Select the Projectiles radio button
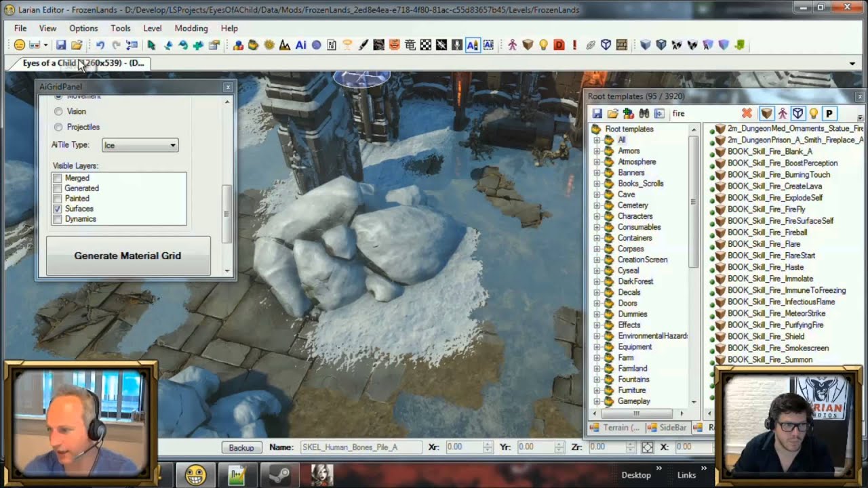 [58, 127]
